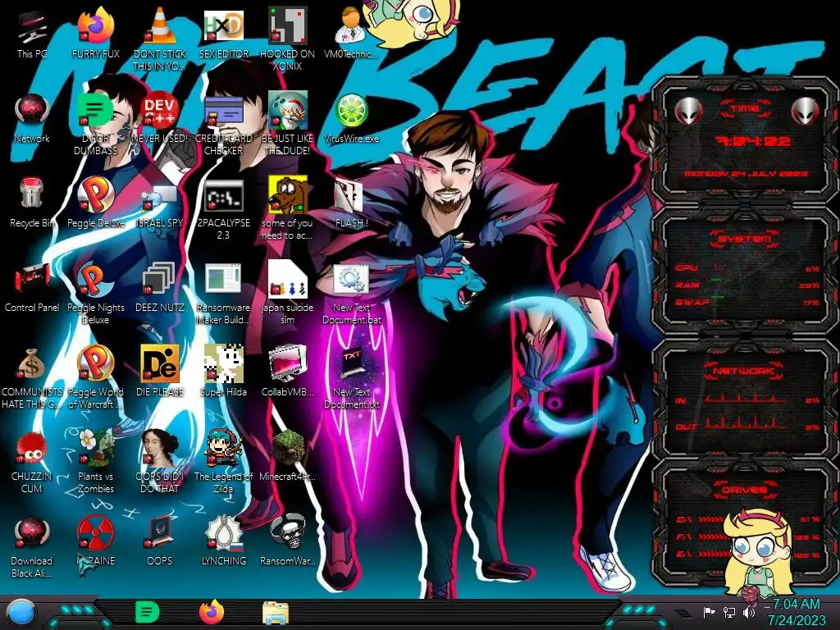Select the radiation symbol RAINE shortcut
840x630 pixels.
[x=95, y=541]
